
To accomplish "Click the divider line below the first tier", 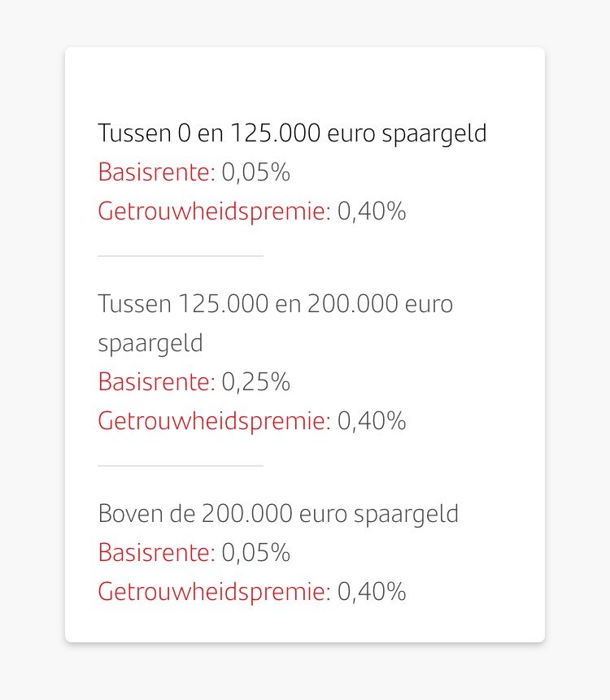I will coord(181,256).
